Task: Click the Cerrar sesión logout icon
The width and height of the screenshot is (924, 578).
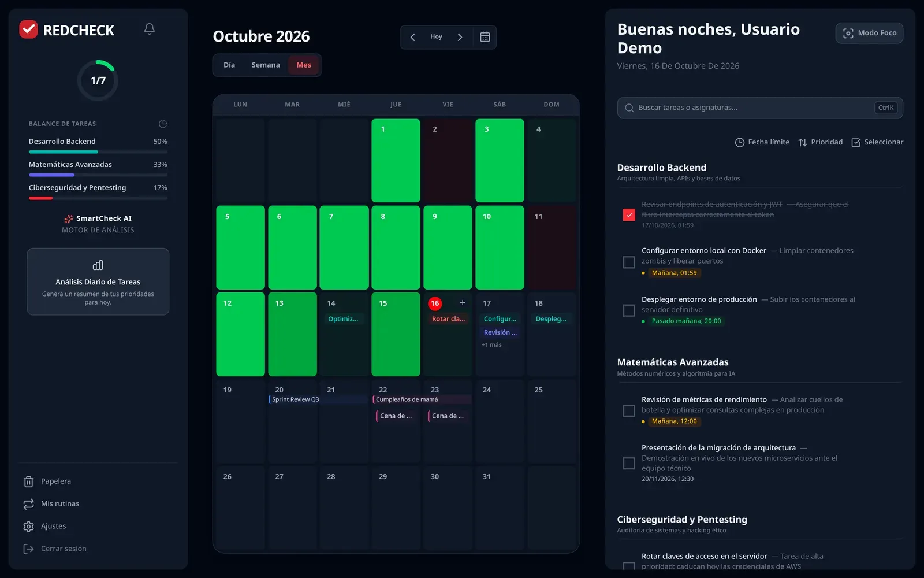Action: (28, 549)
